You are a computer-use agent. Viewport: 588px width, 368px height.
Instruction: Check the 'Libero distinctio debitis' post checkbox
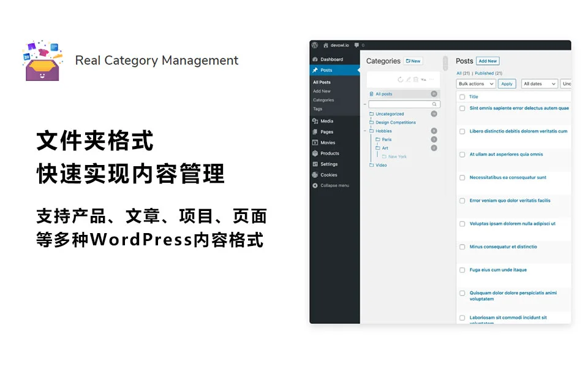pos(462,131)
